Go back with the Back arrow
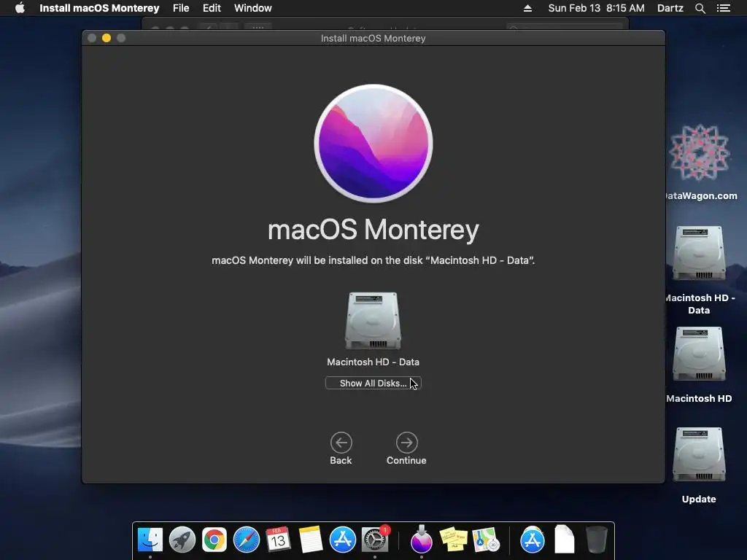This screenshot has height=560, width=747. click(x=341, y=443)
